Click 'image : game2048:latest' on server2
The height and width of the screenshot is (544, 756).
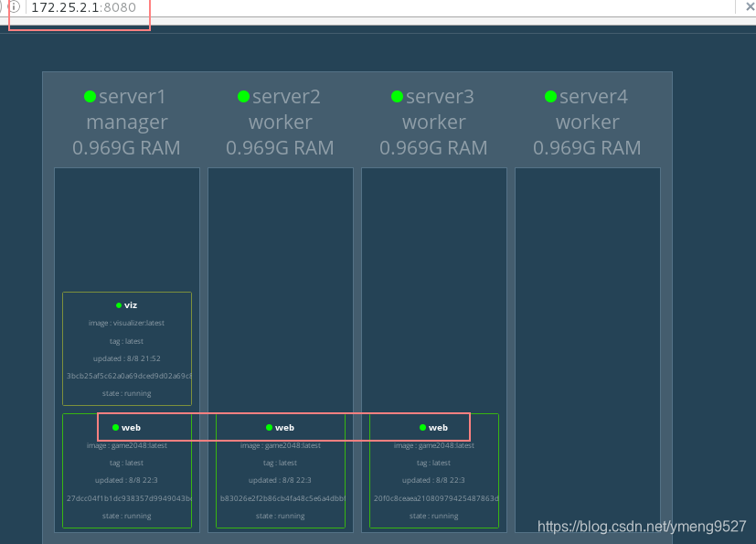pos(281,445)
